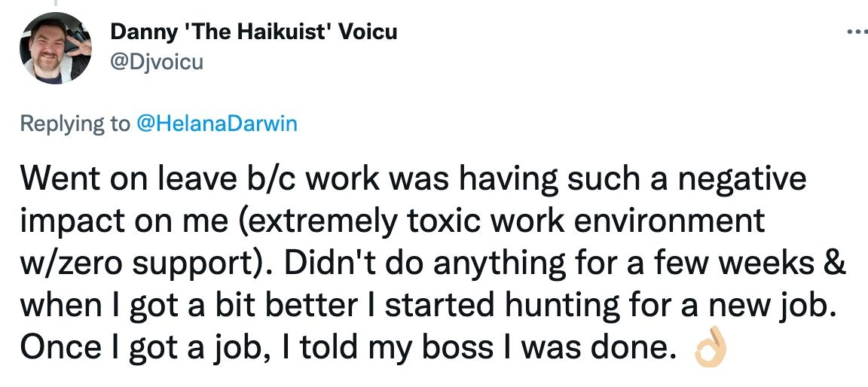
Task: Follow the @HelanaDarwin mention link
Action: (x=216, y=124)
